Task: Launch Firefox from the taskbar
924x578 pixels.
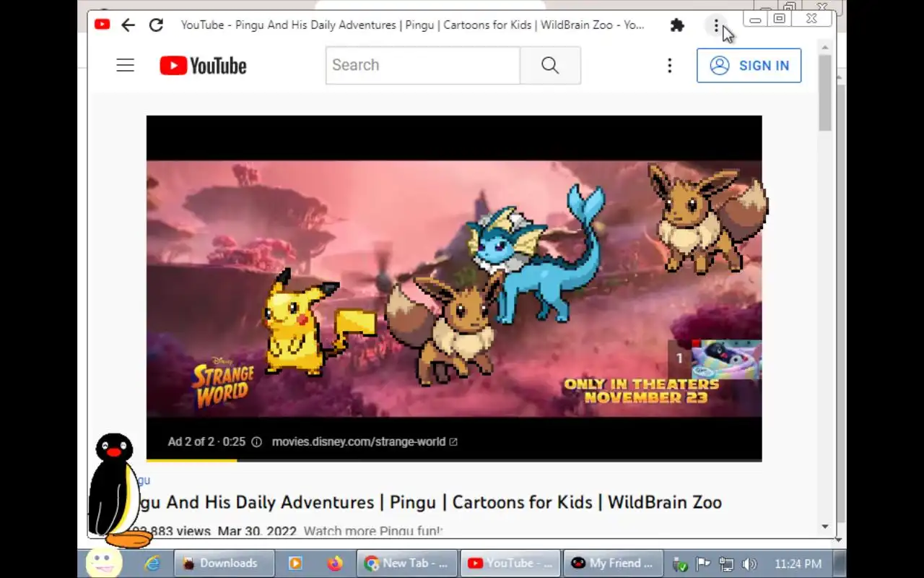Action: pyautogui.click(x=334, y=564)
